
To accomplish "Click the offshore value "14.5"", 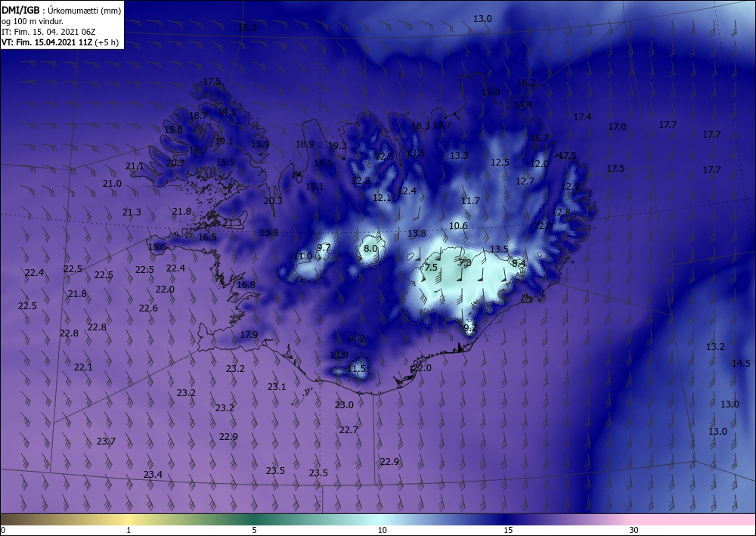I will click(x=741, y=364).
